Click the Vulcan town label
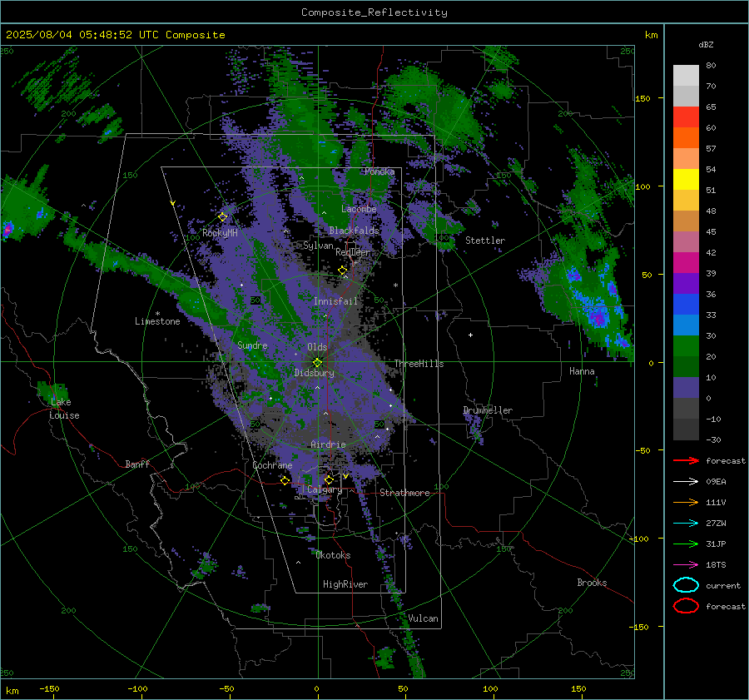This screenshot has height=700, width=749. 424,618
